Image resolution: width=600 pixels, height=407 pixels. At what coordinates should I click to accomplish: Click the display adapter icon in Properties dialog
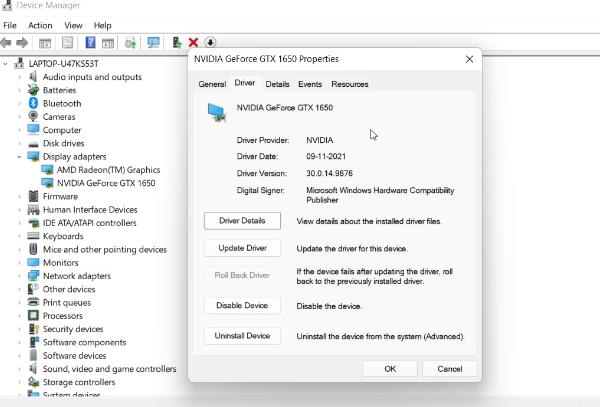click(217, 112)
